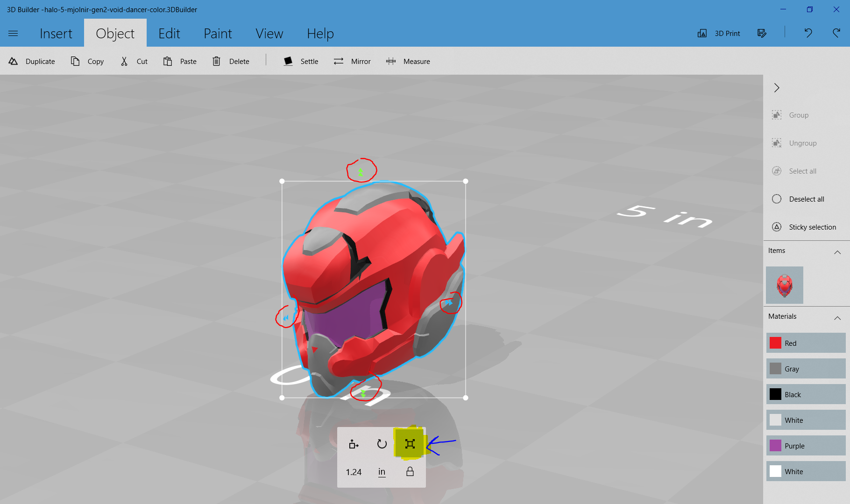Select the White material below Black
The width and height of the screenshot is (850, 504).
[806, 420]
